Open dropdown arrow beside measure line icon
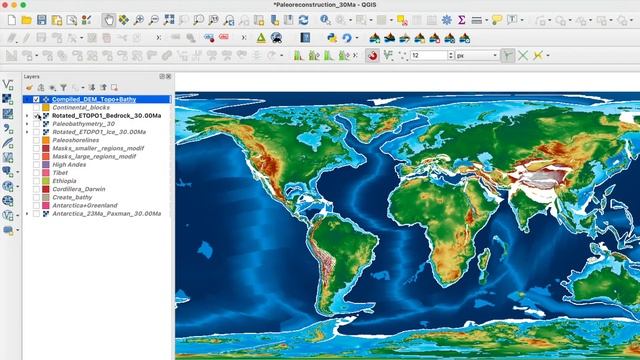This screenshot has width=640, height=360. click(487, 20)
